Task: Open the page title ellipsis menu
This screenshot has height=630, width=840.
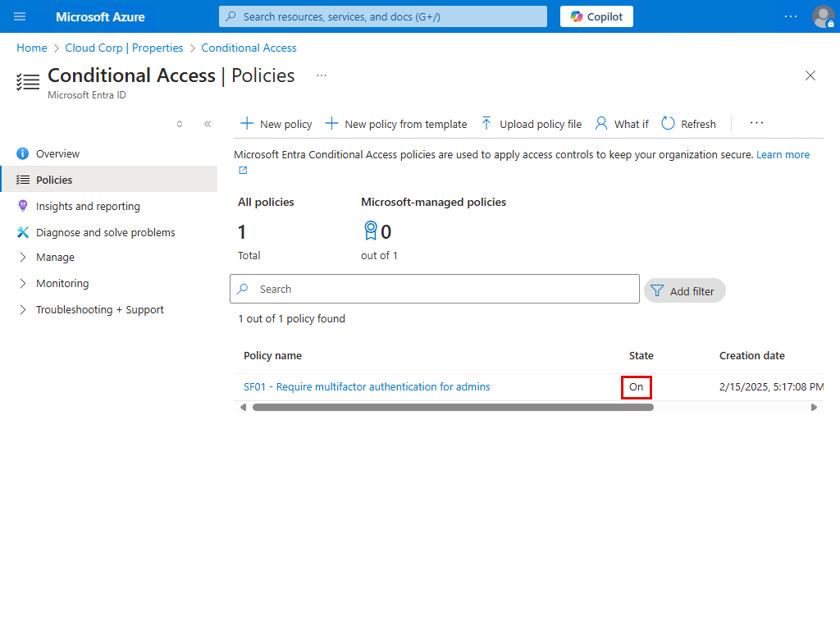Action: (322, 75)
